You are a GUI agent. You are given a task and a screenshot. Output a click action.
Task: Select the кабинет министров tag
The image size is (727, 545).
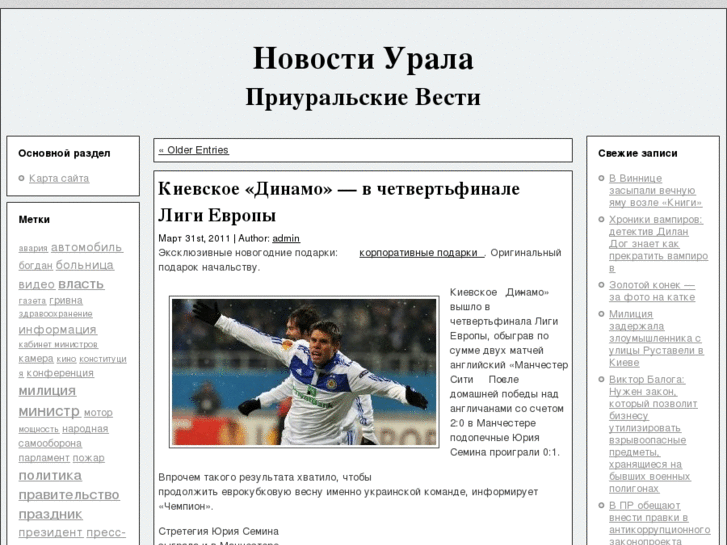58,345
